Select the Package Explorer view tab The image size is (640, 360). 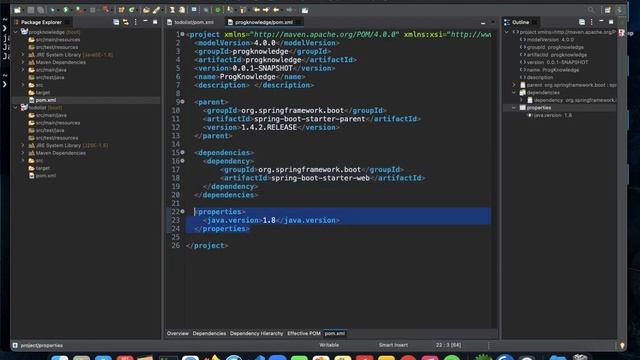41,22
